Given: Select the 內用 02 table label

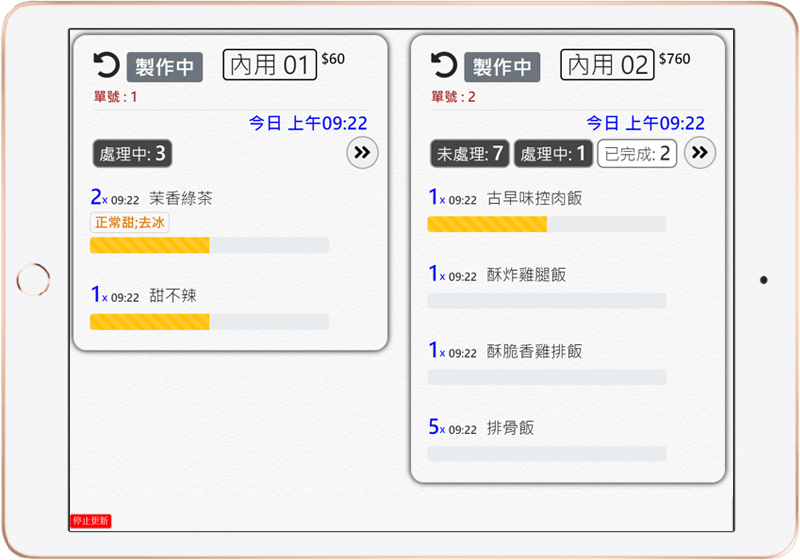Looking at the screenshot, I should 607,66.
